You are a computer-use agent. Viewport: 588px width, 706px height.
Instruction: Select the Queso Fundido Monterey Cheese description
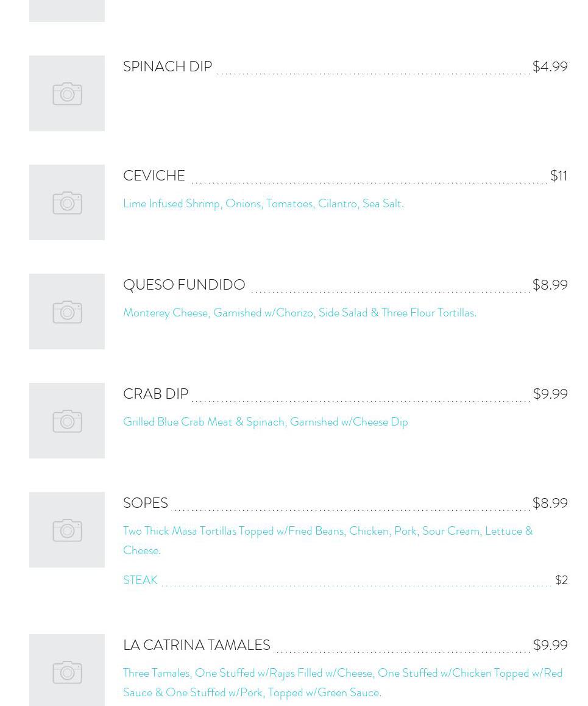click(x=299, y=313)
